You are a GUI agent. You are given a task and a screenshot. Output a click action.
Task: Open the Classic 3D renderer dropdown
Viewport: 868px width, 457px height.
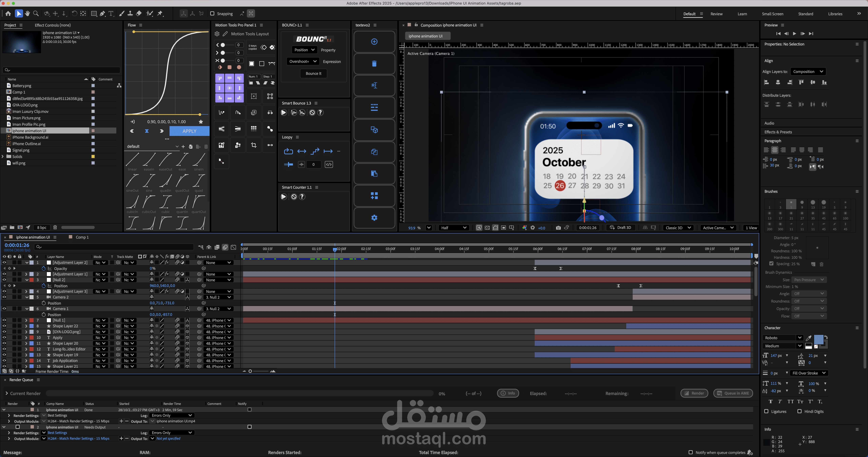pos(678,228)
